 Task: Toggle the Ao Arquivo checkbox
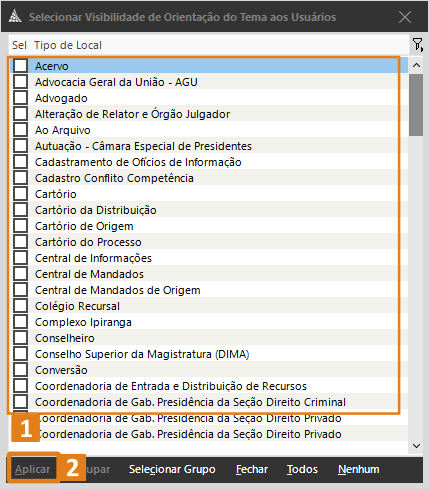coord(21,130)
